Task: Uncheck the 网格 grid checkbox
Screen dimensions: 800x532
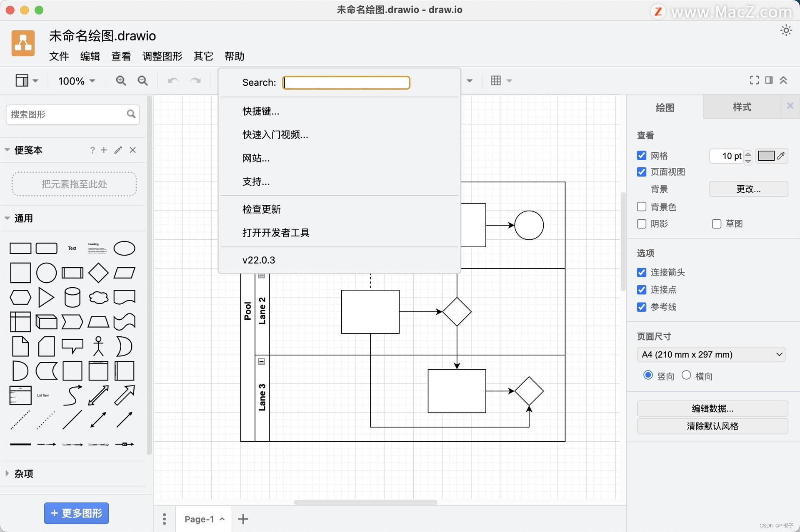Action: pos(642,155)
